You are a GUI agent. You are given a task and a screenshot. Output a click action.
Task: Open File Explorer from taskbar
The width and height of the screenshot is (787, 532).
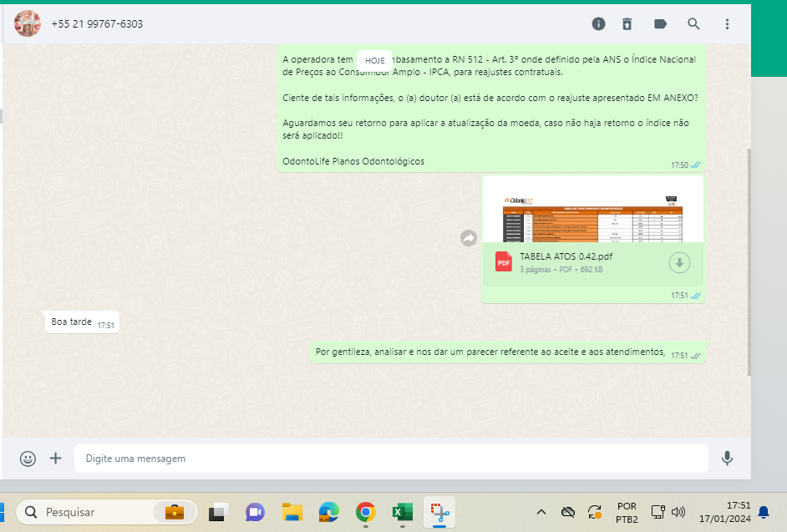(292, 512)
